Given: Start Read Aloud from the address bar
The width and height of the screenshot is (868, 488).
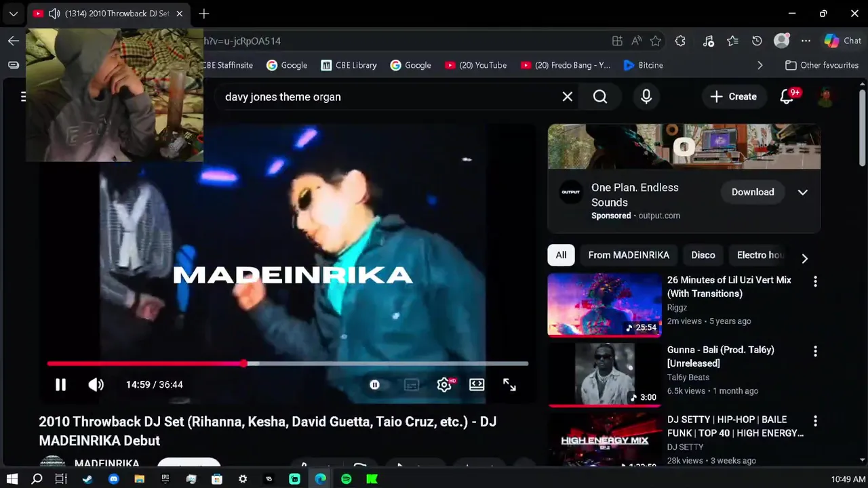Looking at the screenshot, I should tap(636, 41).
